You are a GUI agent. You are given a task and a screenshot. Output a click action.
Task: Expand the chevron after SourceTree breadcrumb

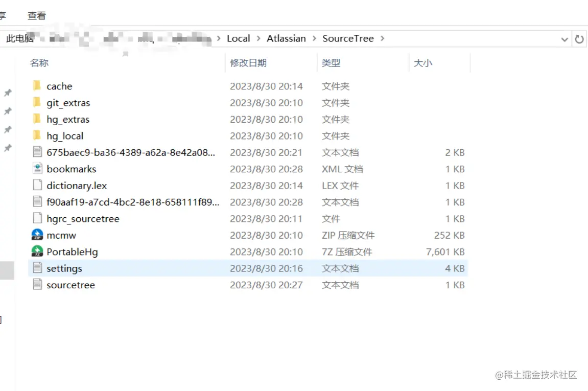[382, 39]
